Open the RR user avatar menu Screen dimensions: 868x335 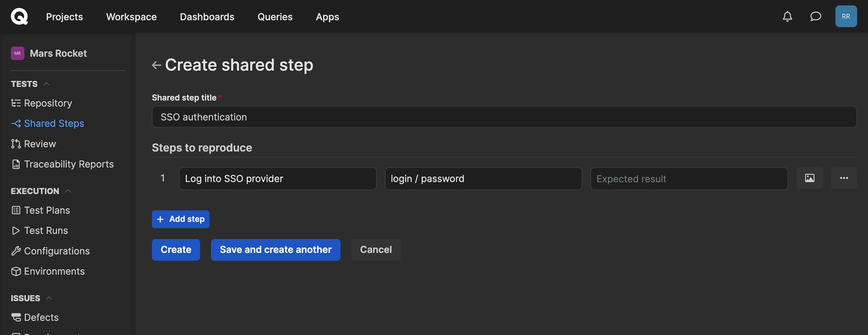click(x=846, y=16)
